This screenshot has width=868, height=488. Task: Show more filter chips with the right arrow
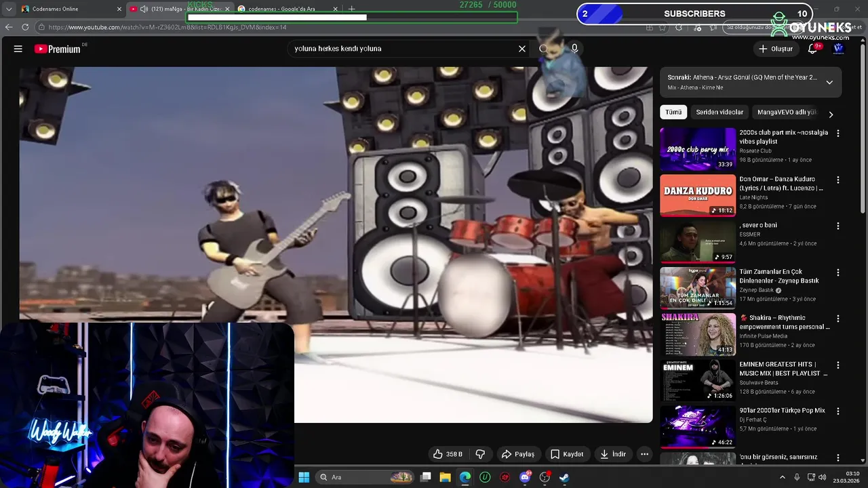831,115
